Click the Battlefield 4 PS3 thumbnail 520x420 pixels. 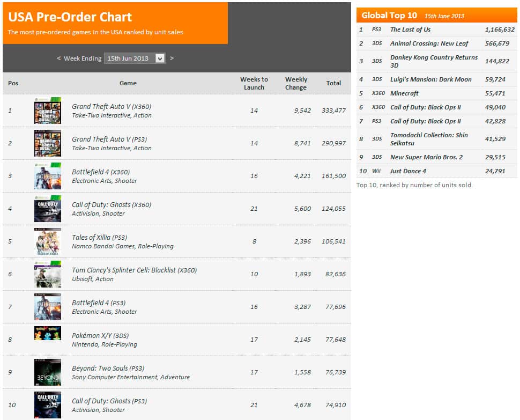[48, 306]
